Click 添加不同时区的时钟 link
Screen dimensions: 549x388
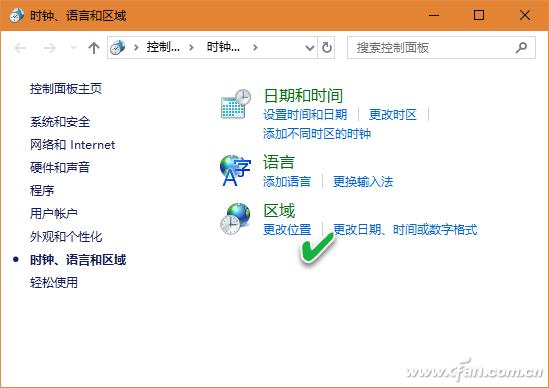[317, 134]
